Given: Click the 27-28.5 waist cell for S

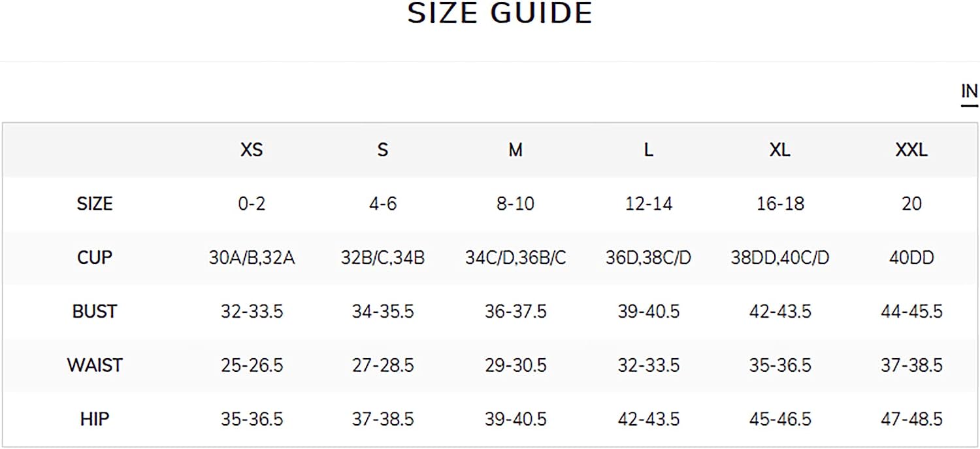Looking at the screenshot, I should [383, 365].
